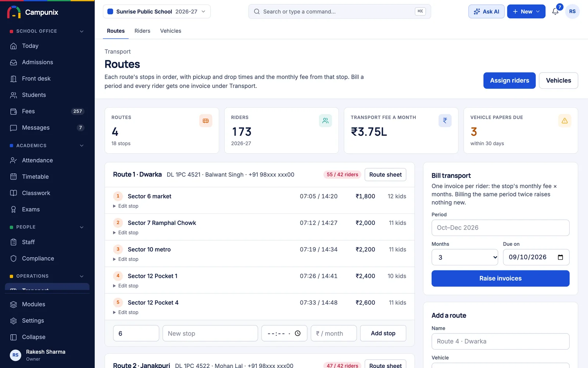Click the Campunix logo

[32, 12]
